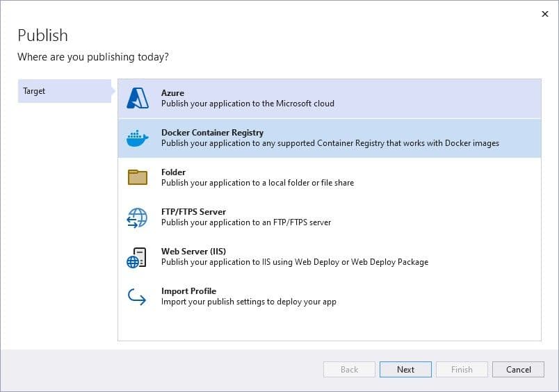Click the greyed-out Back button
Image resolution: width=559 pixels, height=392 pixels.
point(349,370)
